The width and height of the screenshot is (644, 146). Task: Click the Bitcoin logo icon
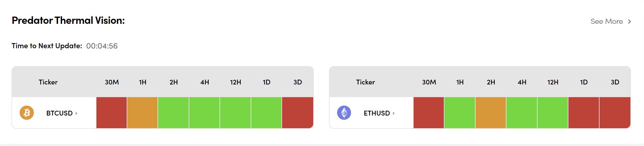point(27,113)
